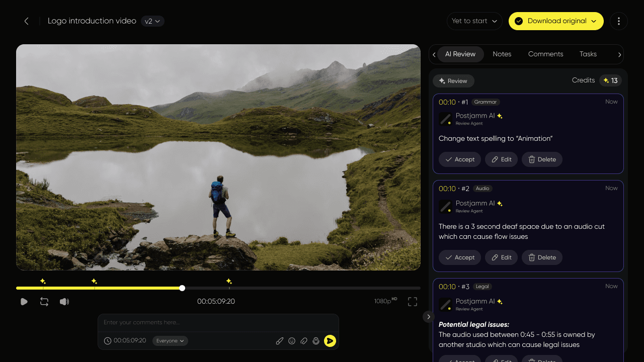644x362 pixels.
Task: Expand the Download original dropdown arrow
Action: (594, 21)
